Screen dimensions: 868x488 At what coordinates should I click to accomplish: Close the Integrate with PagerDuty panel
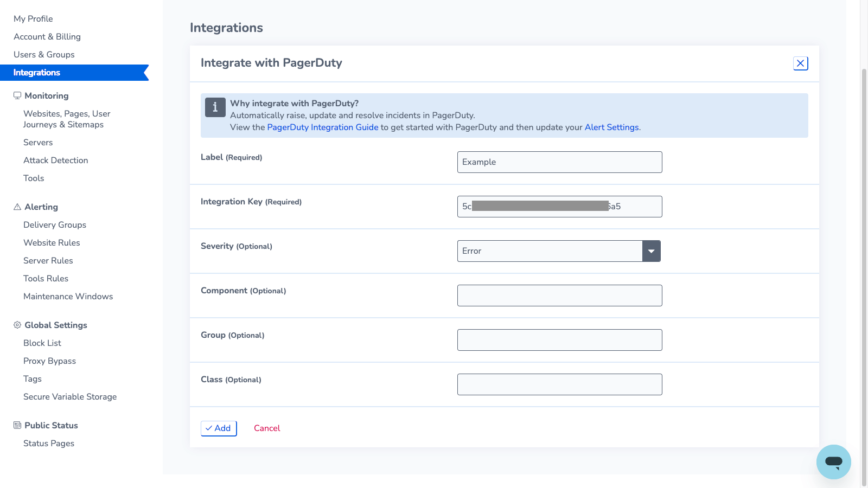point(800,63)
